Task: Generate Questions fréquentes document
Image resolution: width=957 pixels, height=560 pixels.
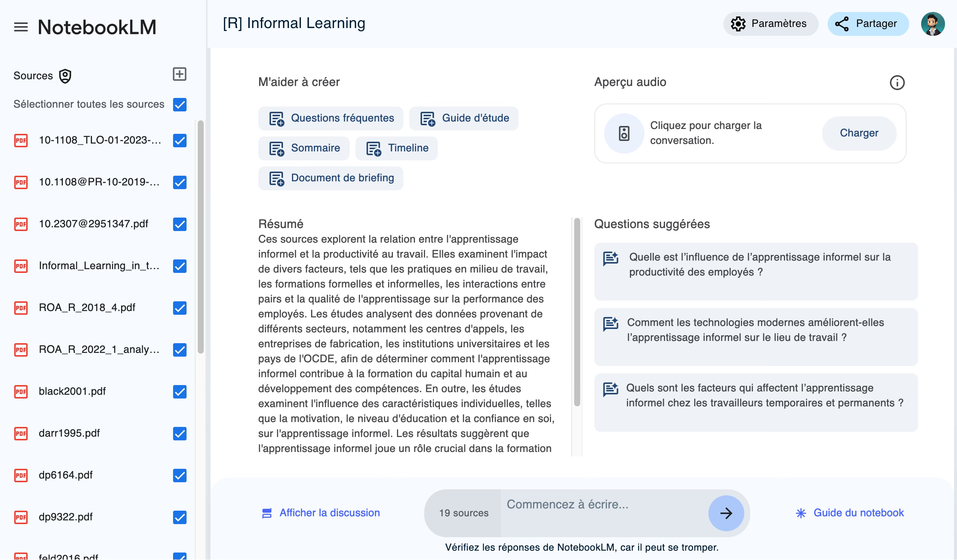Action: [330, 118]
